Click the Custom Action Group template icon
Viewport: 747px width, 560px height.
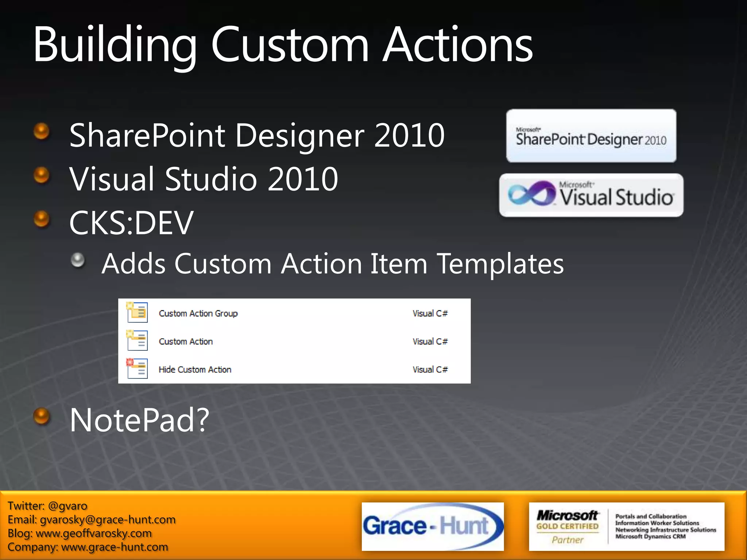137,312
